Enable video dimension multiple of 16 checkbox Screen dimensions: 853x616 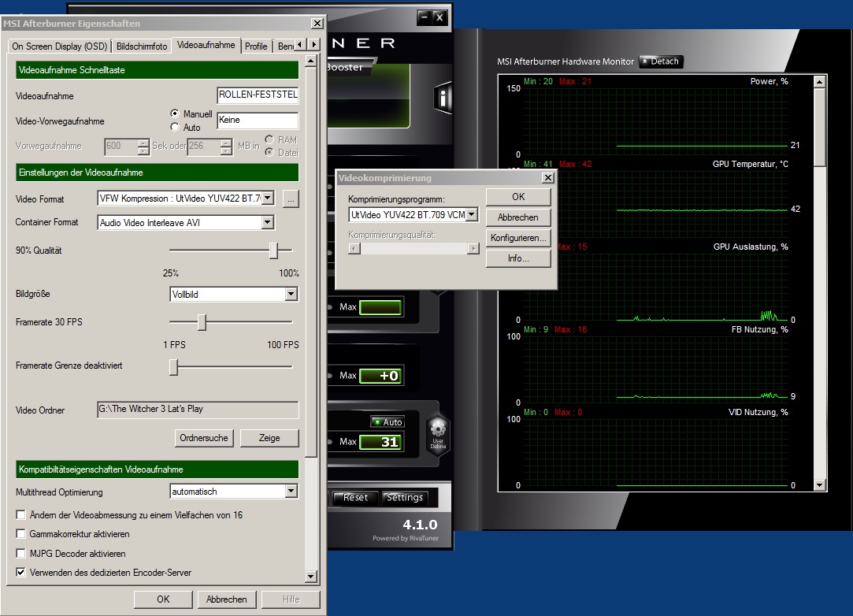point(20,515)
